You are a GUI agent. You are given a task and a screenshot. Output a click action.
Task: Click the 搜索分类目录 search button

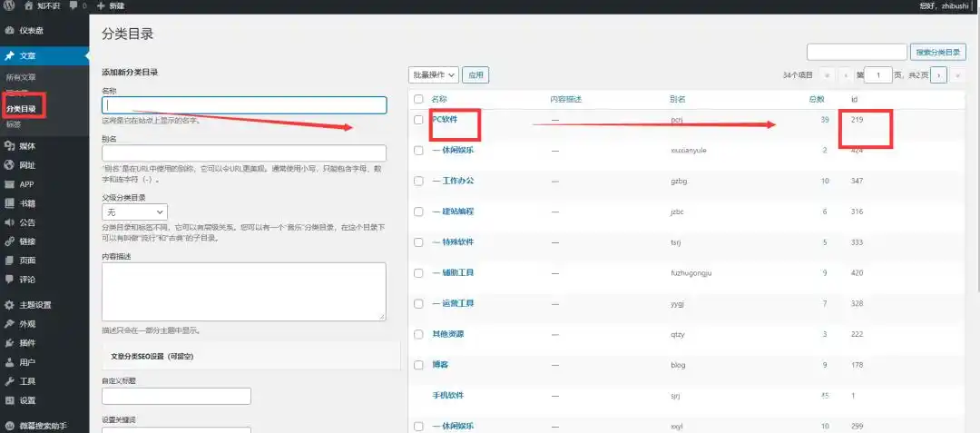(938, 53)
